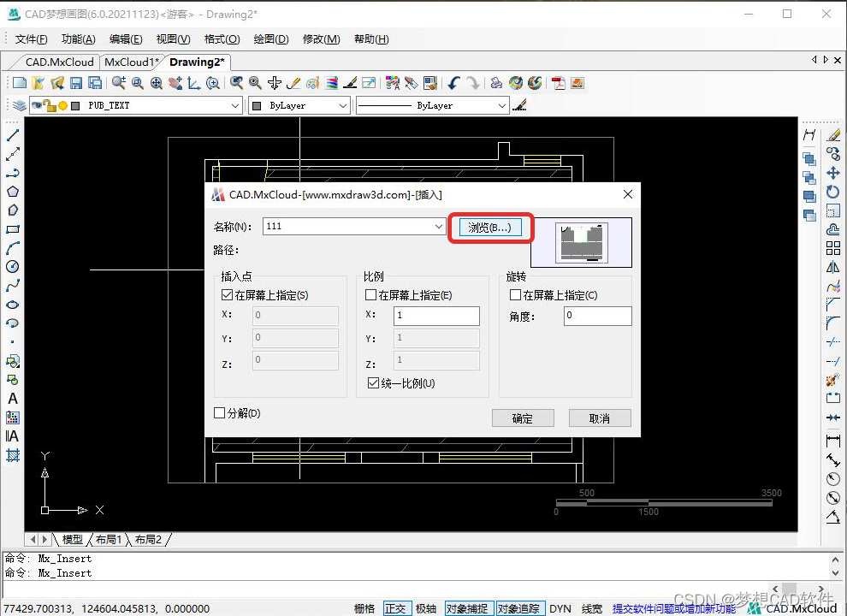Select the Array tool
The width and height of the screenshot is (847, 616).
click(833, 248)
